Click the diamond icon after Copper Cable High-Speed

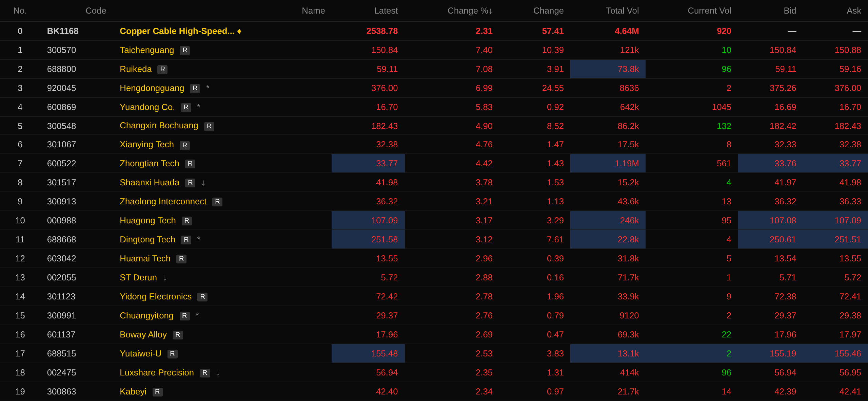tap(239, 31)
